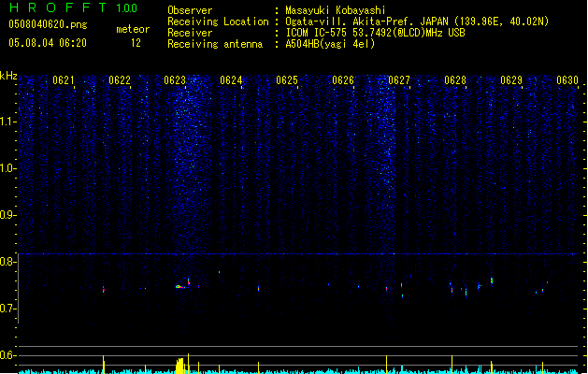Click the Ogata-vill. Akita-Pref. JAPAN location text
Image resolution: width=588 pixels, height=374 pixels.
417,22
